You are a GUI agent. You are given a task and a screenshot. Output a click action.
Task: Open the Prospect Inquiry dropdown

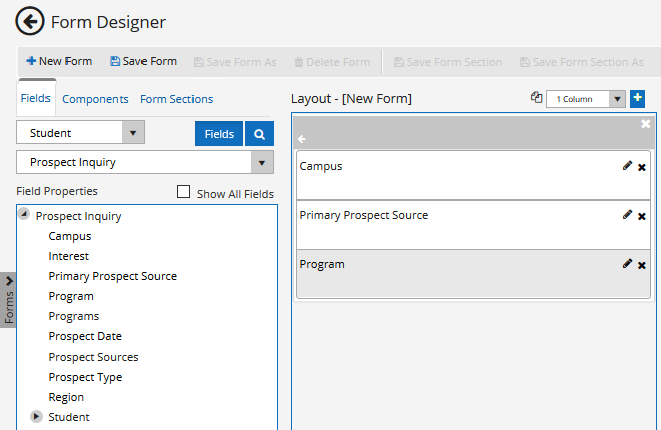[261, 162]
